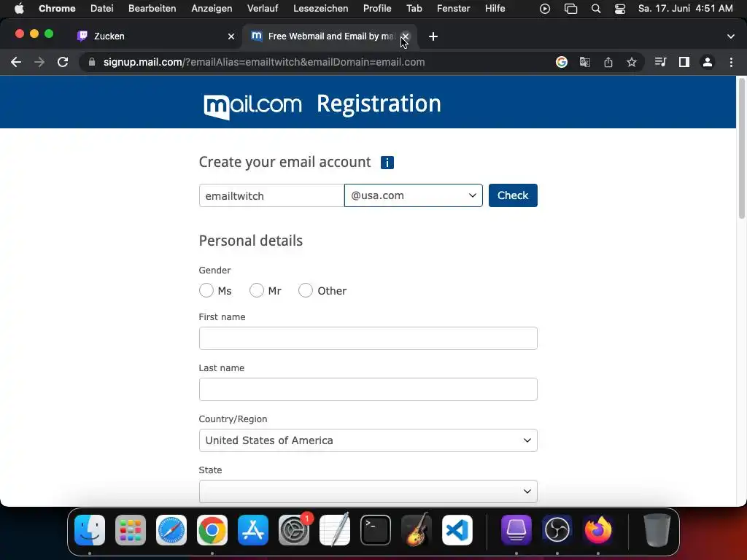Open the Trash in dock

657,530
